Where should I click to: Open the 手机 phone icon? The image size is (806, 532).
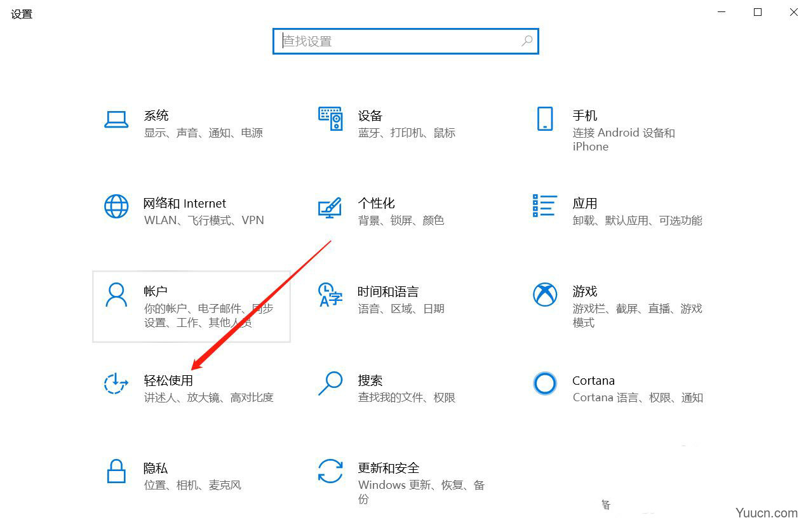545,119
